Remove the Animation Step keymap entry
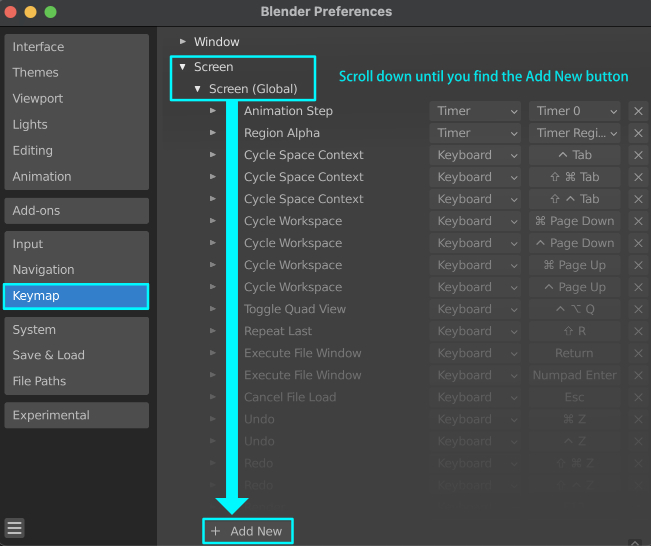The image size is (651, 546). 638,111
